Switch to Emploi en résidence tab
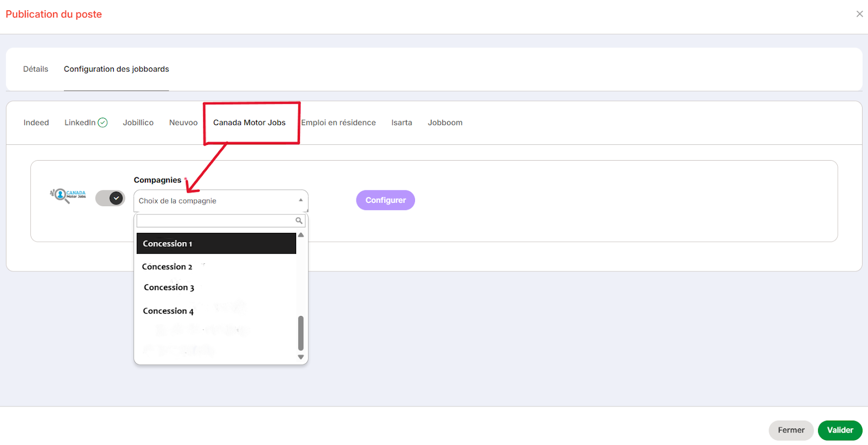Screen dimensions: 868x445 tap(339, 123)
